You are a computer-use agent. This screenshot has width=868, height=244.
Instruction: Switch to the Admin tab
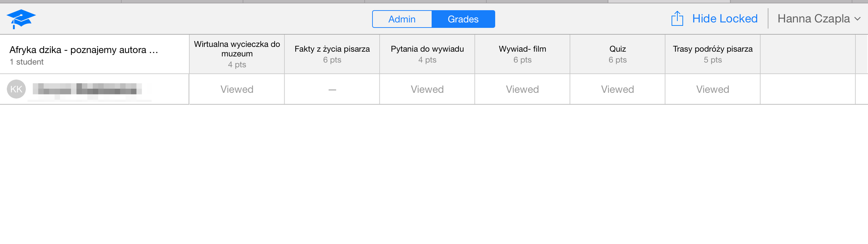tap(402, 19)
